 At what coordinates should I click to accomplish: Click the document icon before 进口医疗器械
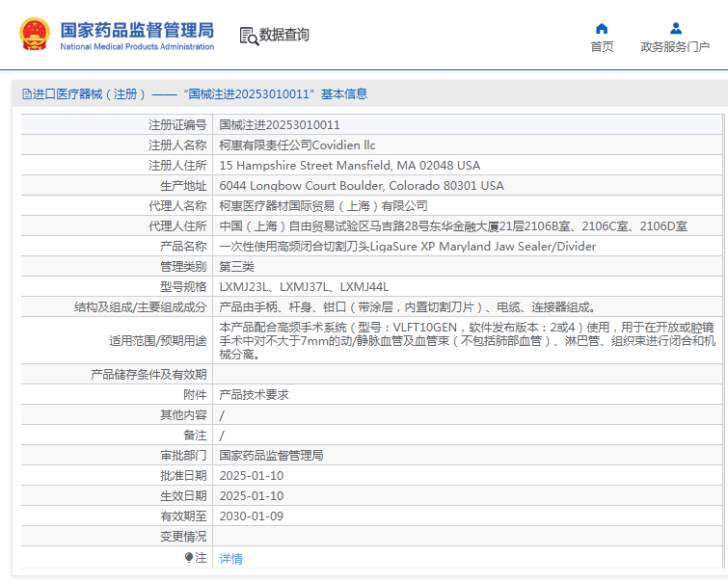pyautogui.click(x=26, y=94)
